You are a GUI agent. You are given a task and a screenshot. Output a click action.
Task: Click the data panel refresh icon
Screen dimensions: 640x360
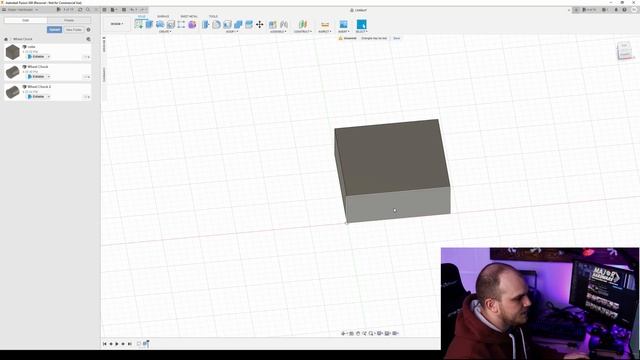point(80,9)
